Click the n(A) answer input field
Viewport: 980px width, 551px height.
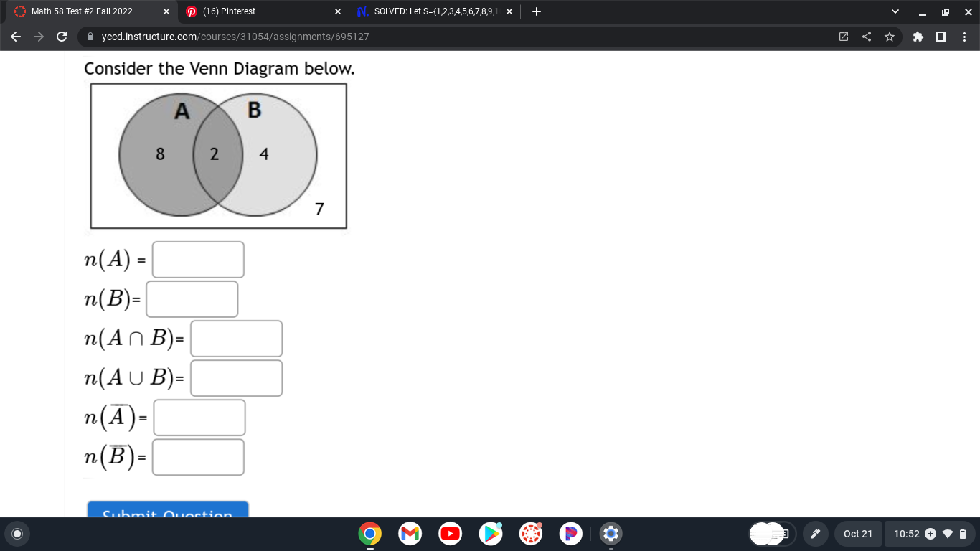198,260
